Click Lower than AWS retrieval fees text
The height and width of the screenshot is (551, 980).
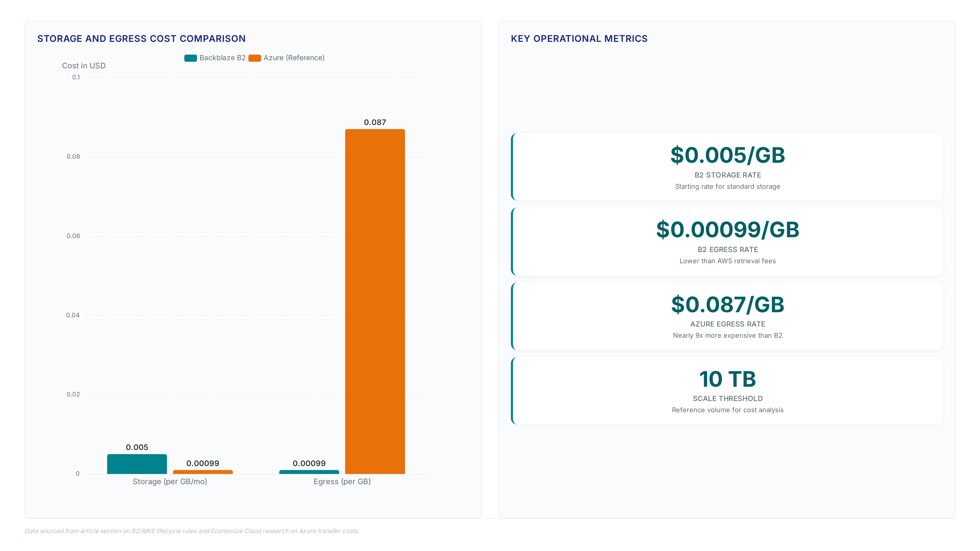pyautogui.click(x=727, y=261)
